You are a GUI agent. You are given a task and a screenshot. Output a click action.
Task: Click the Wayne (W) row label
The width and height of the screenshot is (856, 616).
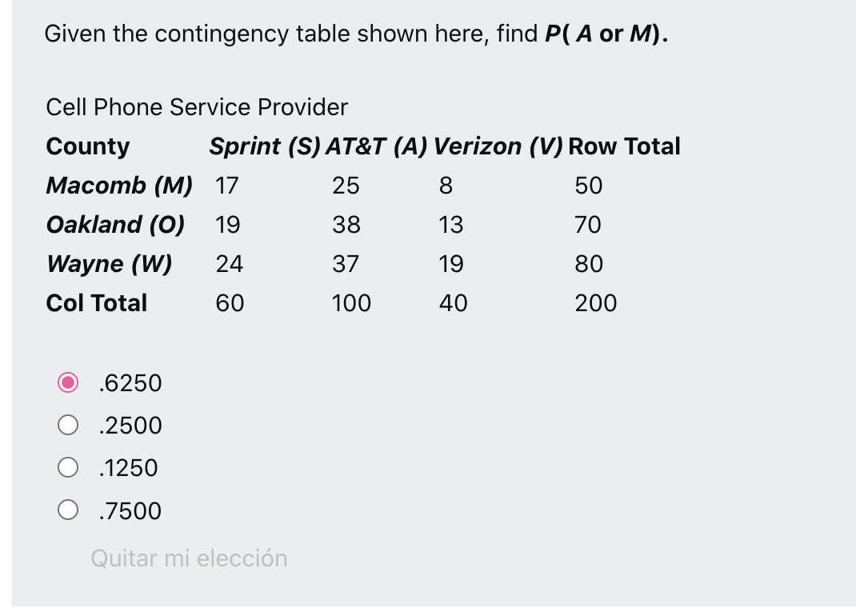[109, 264]
